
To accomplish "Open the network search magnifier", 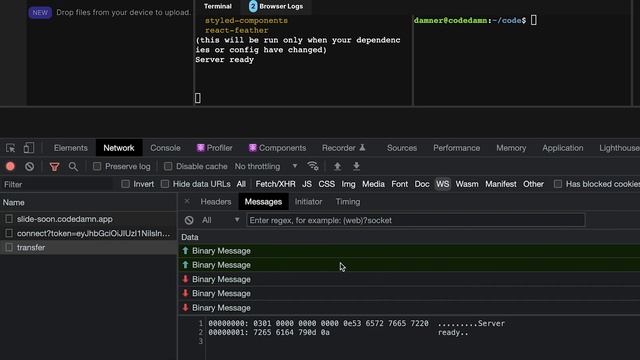I will point(73,167).
